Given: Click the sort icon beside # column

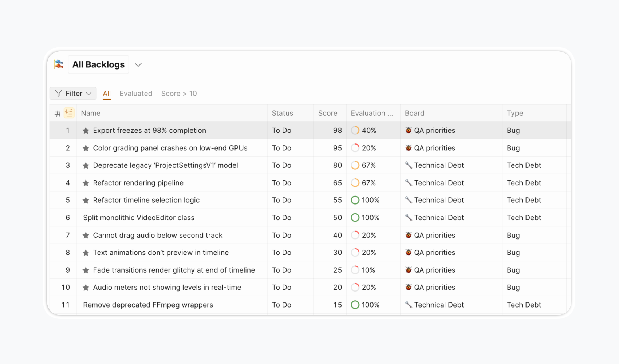Looking at the screenshot, I should coord(69,113).
